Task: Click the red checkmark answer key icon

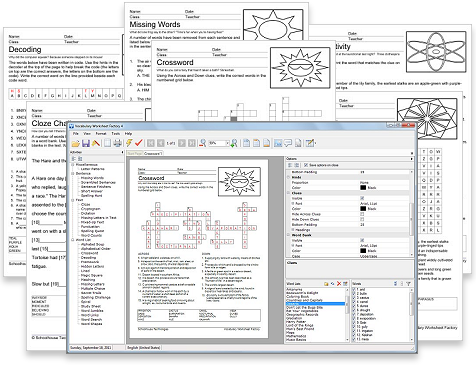Action: [139, 143]
